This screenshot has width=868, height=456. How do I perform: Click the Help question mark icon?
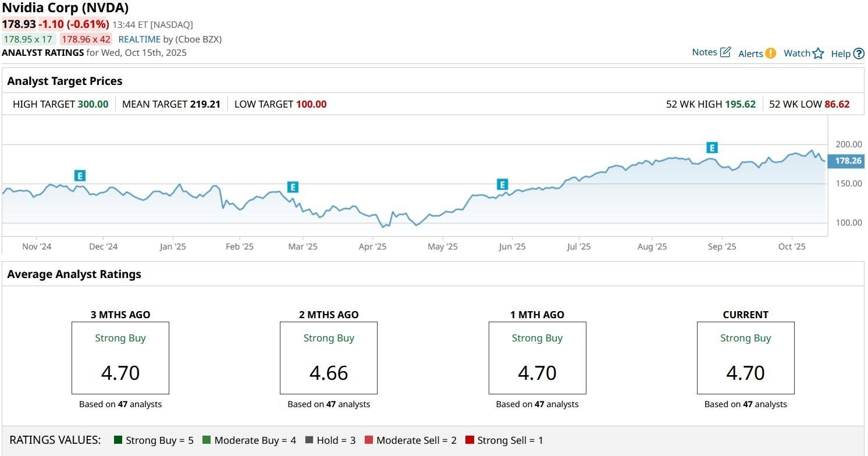click(859, 54)
